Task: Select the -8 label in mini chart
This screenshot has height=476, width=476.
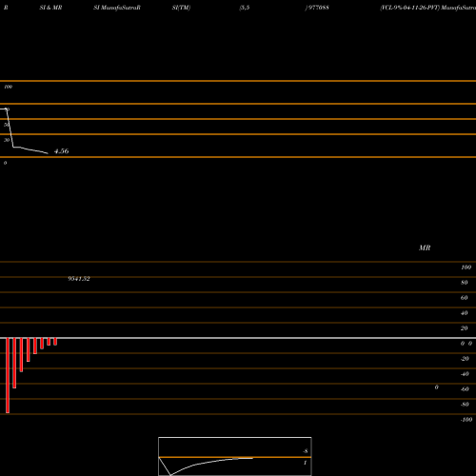Action: (306, 451)
